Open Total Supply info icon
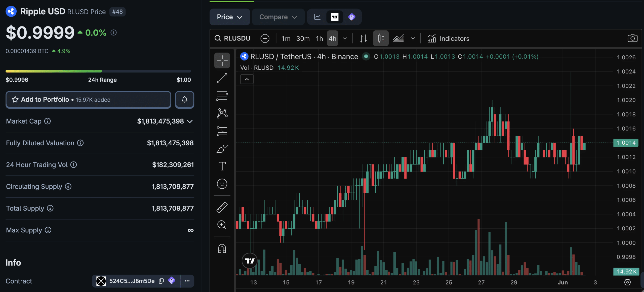 click(x=50, y=208)
